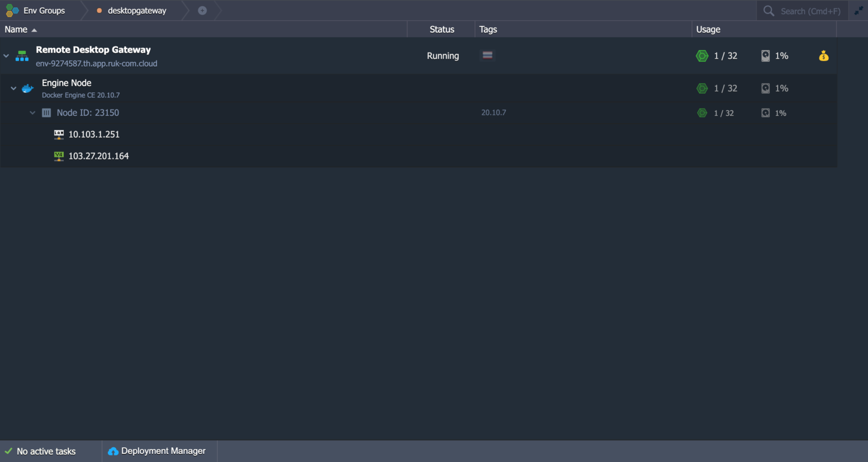
Task: Click the internal IP icon next to 10.103.1.251
Action: (59, 134)
